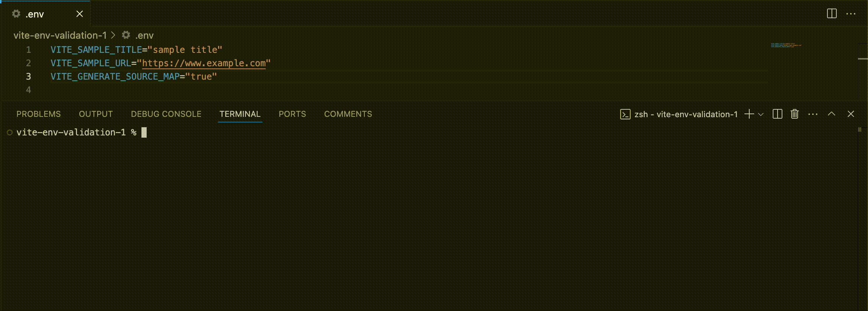
Task: Kill terminal with the trash icon
Action: (x=795, y=114)
